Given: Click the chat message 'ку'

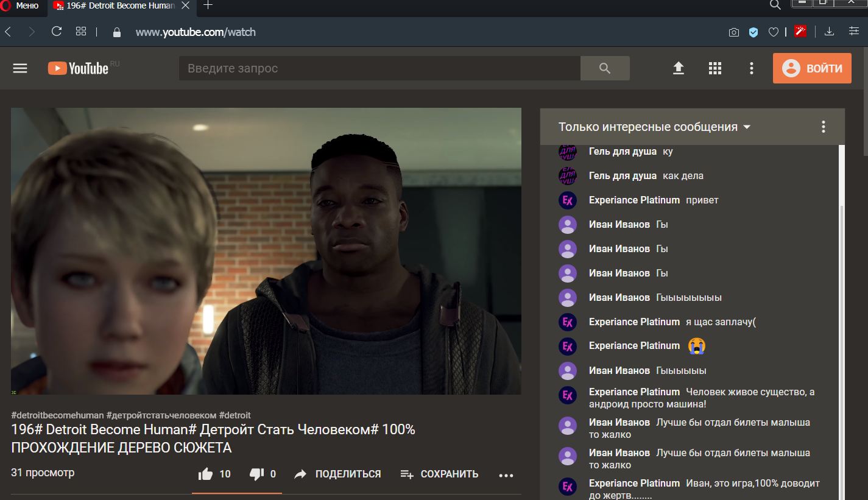Looking at the screenshot, I should [668, 152].
